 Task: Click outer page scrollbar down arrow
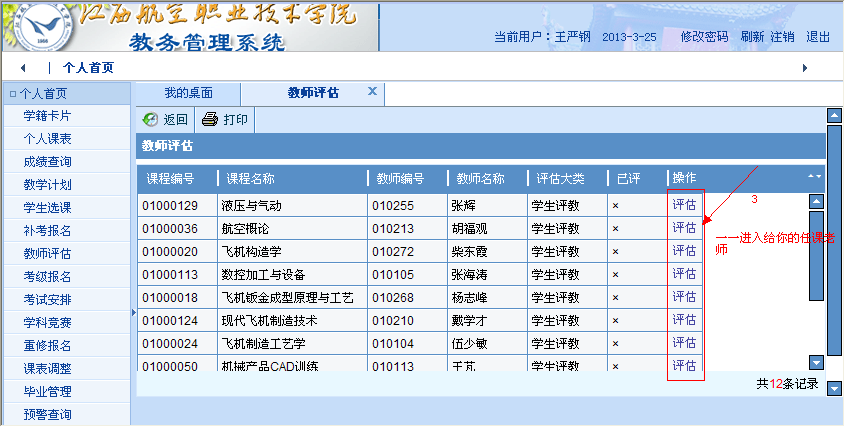point(833,387)
